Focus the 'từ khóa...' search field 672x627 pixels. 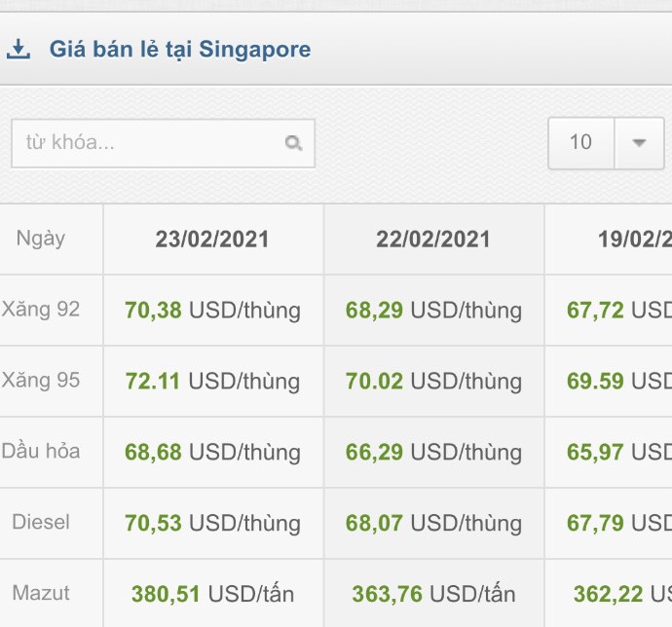163,143
